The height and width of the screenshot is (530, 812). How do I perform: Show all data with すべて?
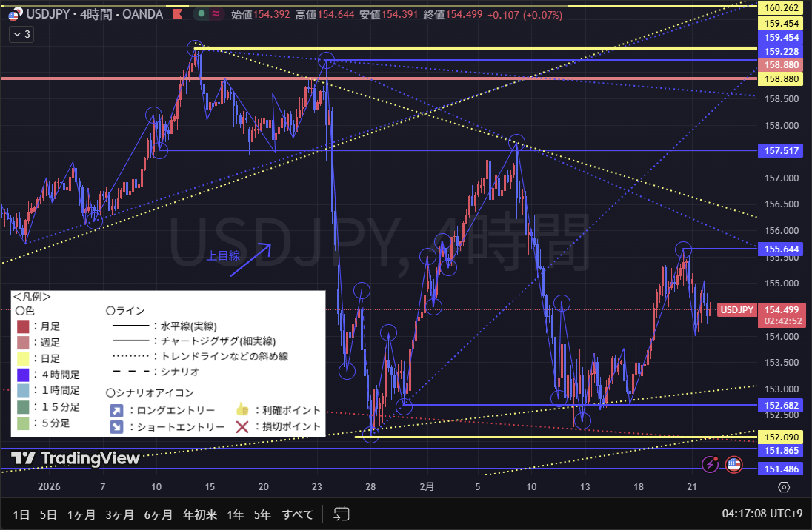tap(298, 514)
